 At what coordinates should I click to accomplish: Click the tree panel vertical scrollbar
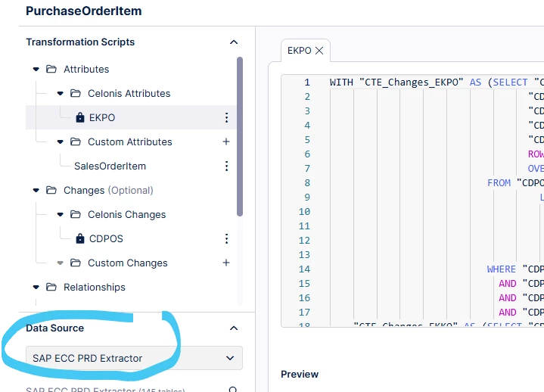[x=240, y=136]
